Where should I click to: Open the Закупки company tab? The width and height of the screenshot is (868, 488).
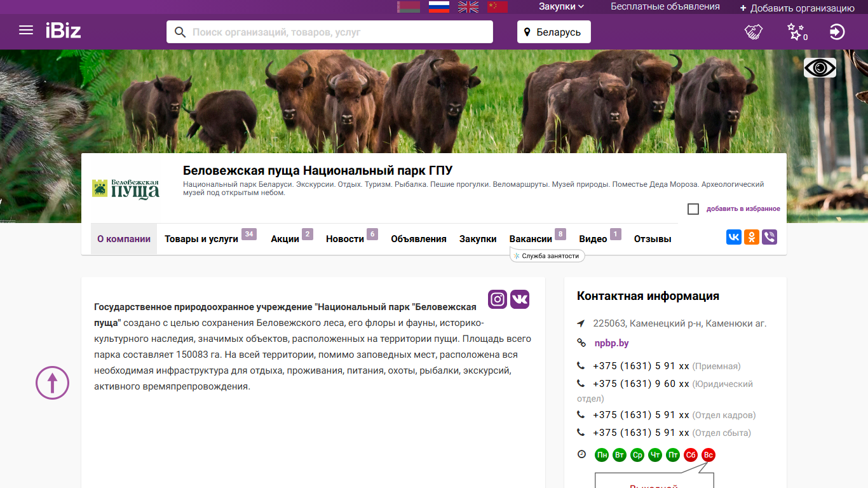pos(478,239)
